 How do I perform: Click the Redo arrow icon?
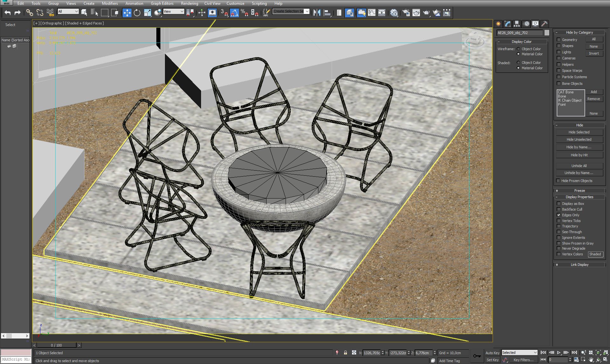[17, 12]
